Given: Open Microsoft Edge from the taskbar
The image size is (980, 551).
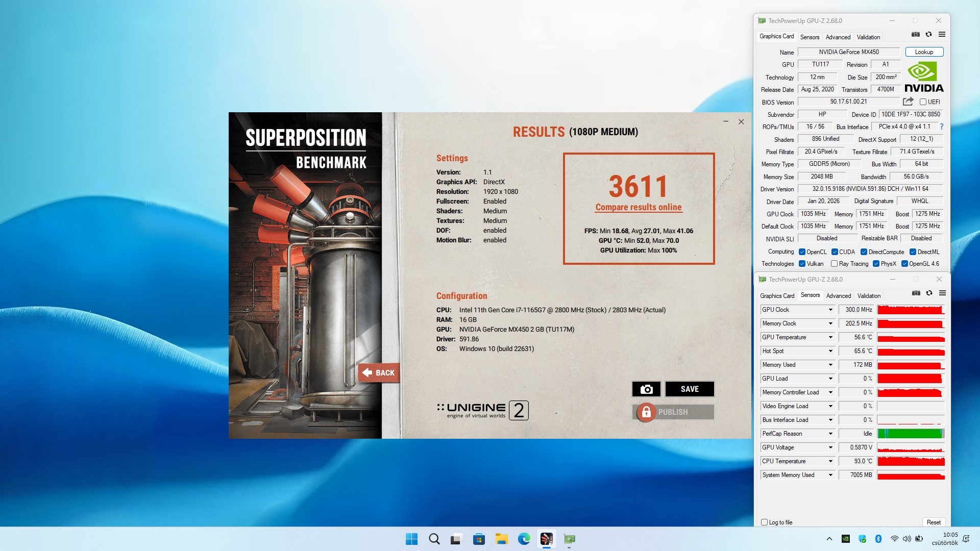Looking at the screenshot, I should point(524,539).
